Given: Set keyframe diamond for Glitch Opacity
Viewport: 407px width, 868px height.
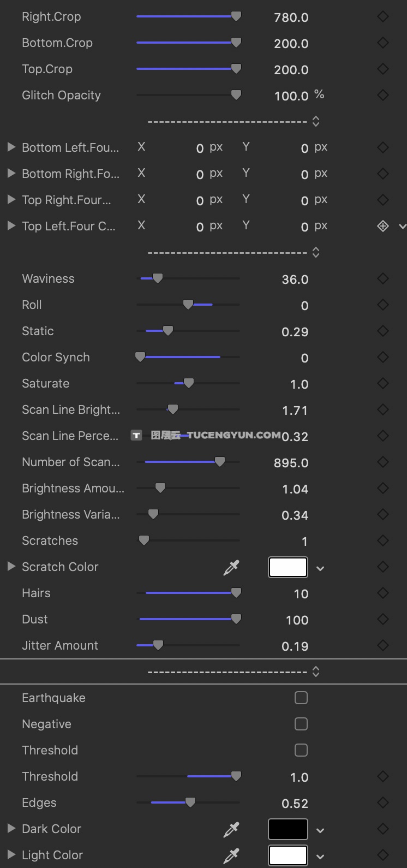Looking at the screenshot, I should (383, 96).
